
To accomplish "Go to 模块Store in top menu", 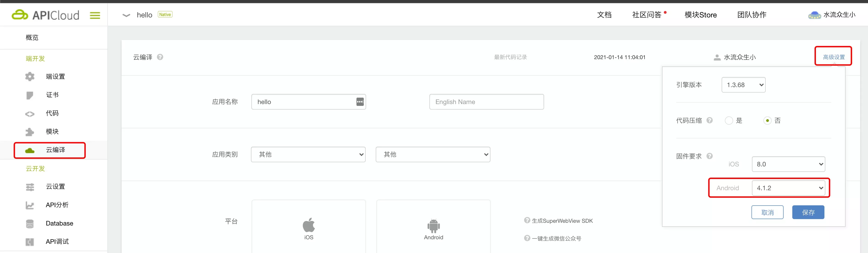I will tap(701, 15).
